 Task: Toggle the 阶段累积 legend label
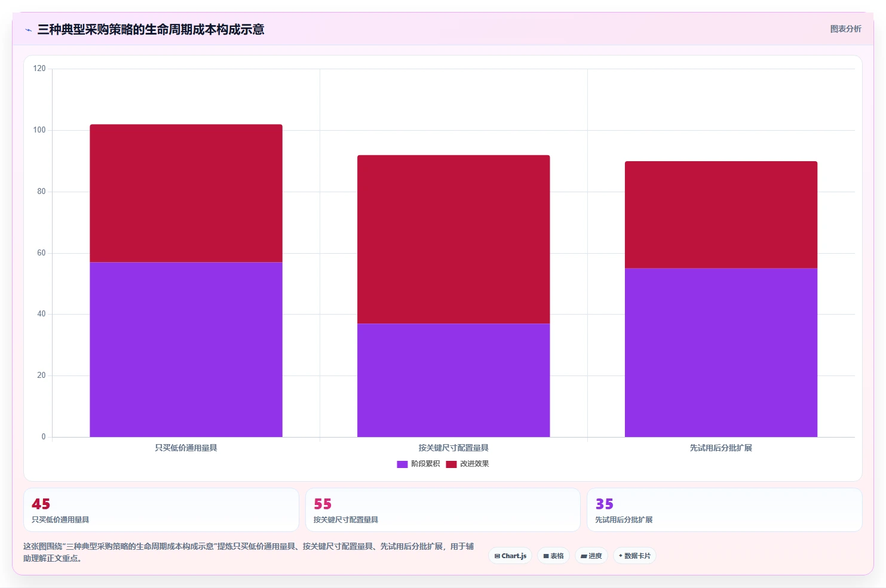[x=425, y=464]
